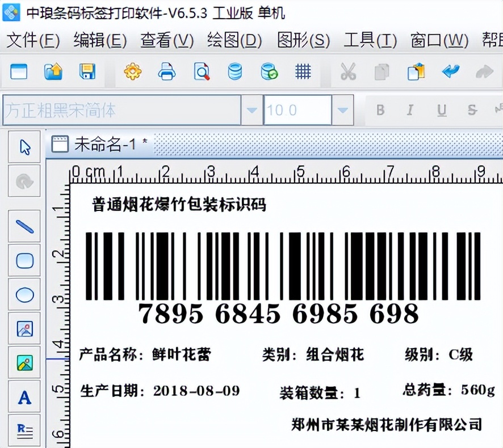The height and width of the screenshot is (448, 503).
Task: Select the insert image tool with blue frame
Action: [24, 328]
